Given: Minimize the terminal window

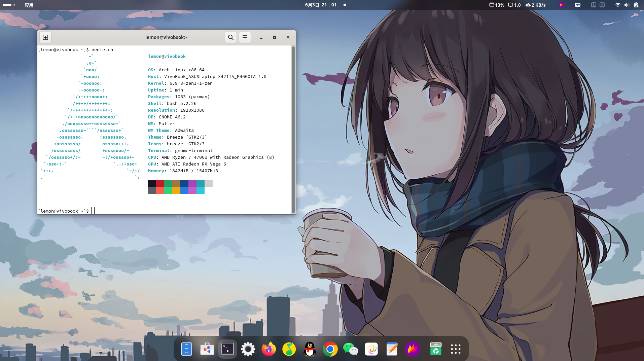Looking at the screenshot, I should click(x=261, y=37).
